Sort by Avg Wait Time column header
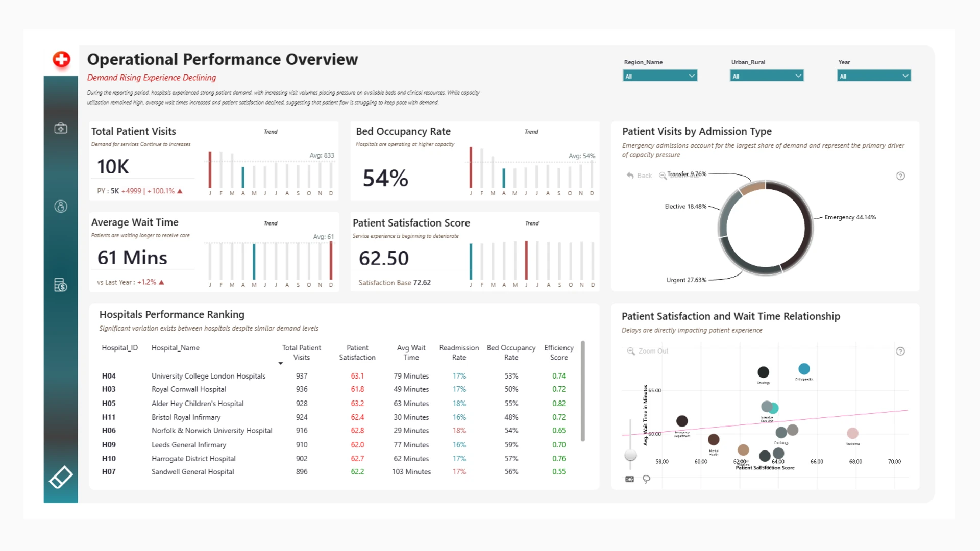Viewport: 980px width, 551px height. coord(411,353)
